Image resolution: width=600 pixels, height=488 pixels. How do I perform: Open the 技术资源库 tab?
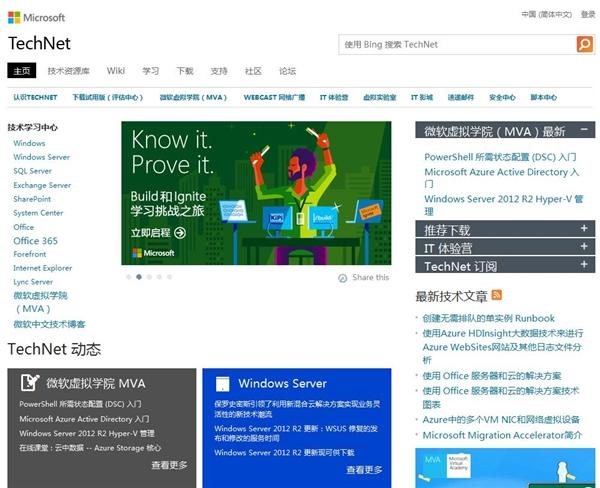click(68, 71)
